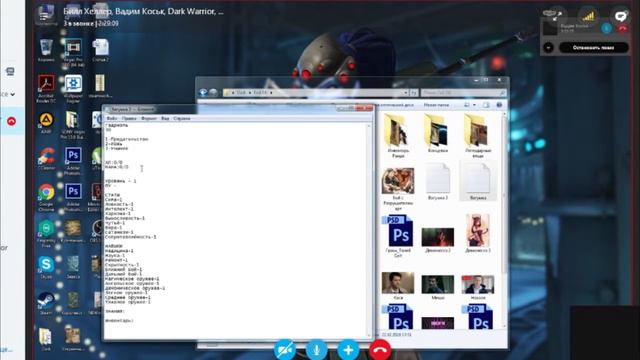Go back in the Explorer window

point(203,93)
